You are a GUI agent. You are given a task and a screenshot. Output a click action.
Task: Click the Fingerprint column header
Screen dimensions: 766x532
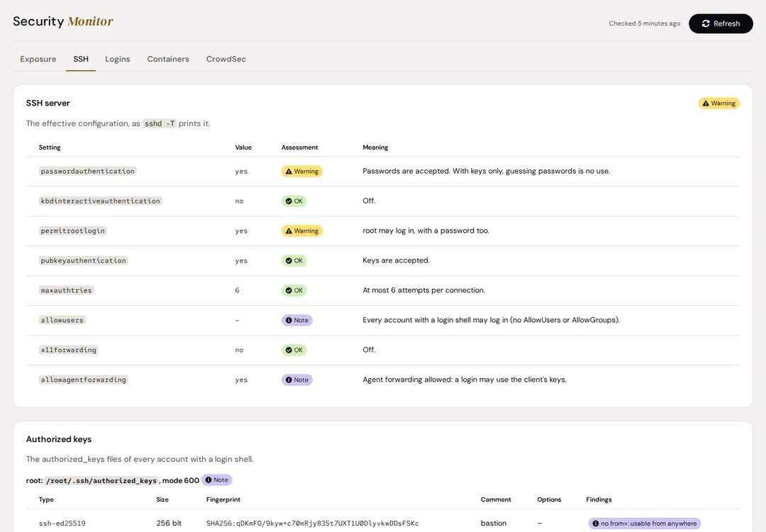pos(223,500)
